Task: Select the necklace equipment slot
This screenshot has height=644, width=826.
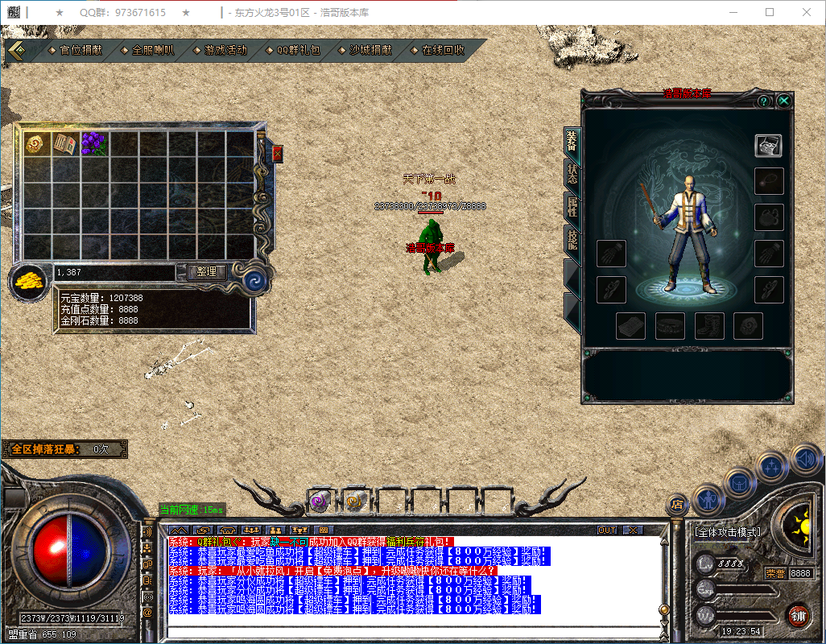Action: pyautogui.click(x=769, y=182)
